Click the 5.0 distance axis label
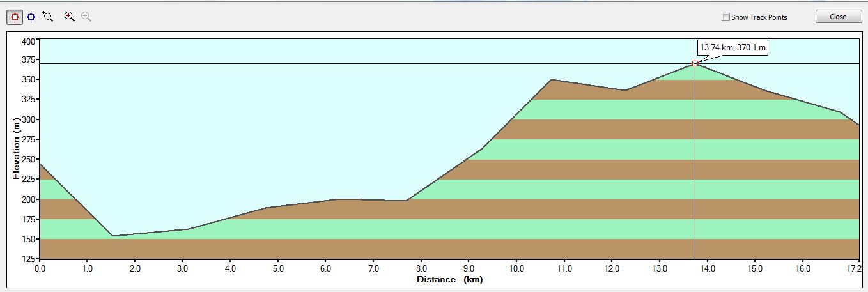The height and width of the screenshot is (292, 868). pos(278,269)
